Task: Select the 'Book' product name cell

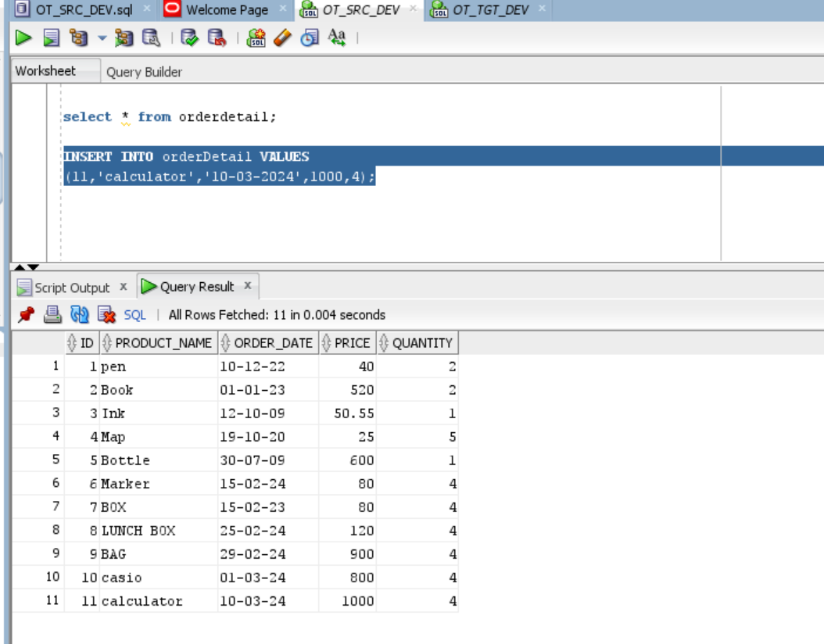Action: 159,390
